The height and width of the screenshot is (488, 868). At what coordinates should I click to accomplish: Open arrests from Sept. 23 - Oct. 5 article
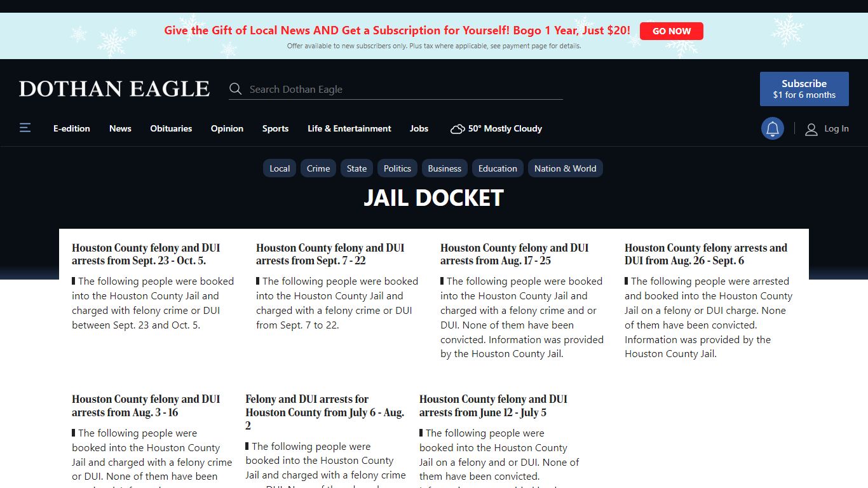click(x=146, y=254)
